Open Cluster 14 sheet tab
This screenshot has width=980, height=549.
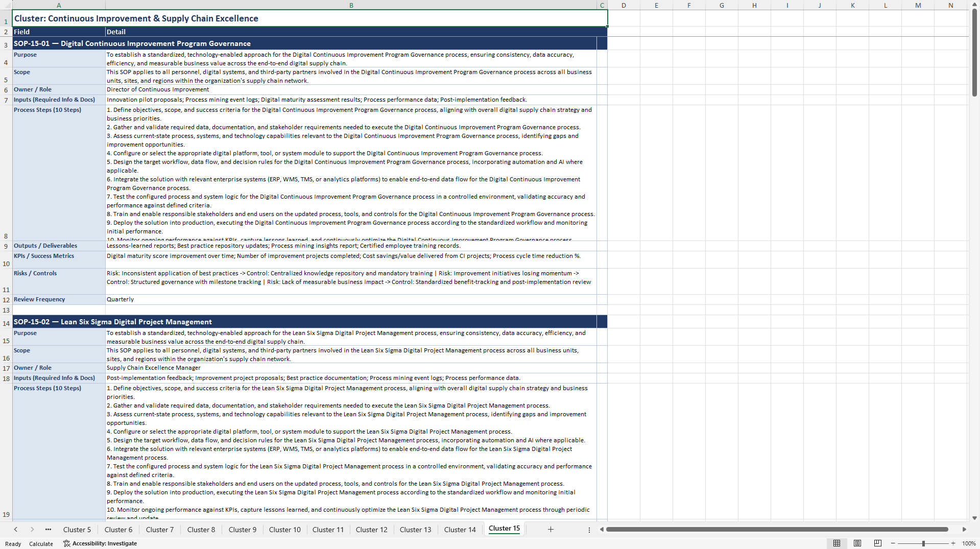pos(460,530)
